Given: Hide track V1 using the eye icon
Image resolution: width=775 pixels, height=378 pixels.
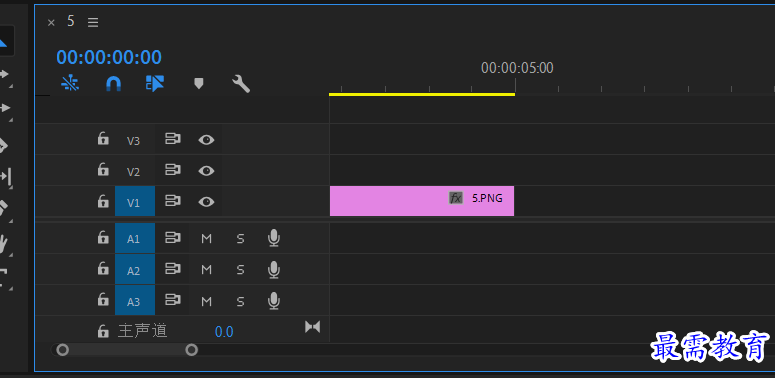Looking at the screenshot, I should [206, 202].
